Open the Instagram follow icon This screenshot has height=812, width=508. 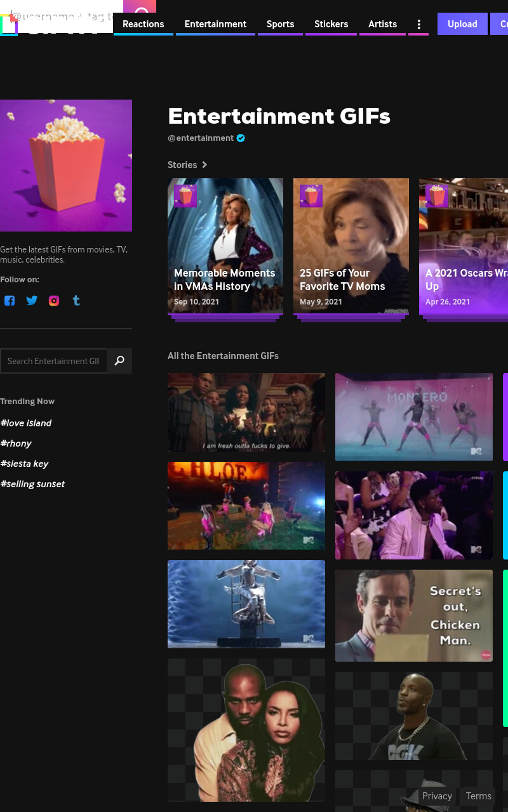point(54,301)
